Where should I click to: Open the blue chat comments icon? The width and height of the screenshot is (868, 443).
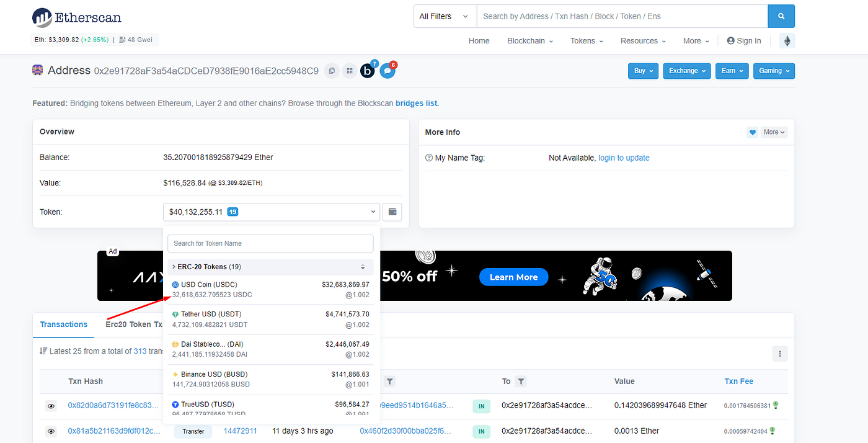387,71
